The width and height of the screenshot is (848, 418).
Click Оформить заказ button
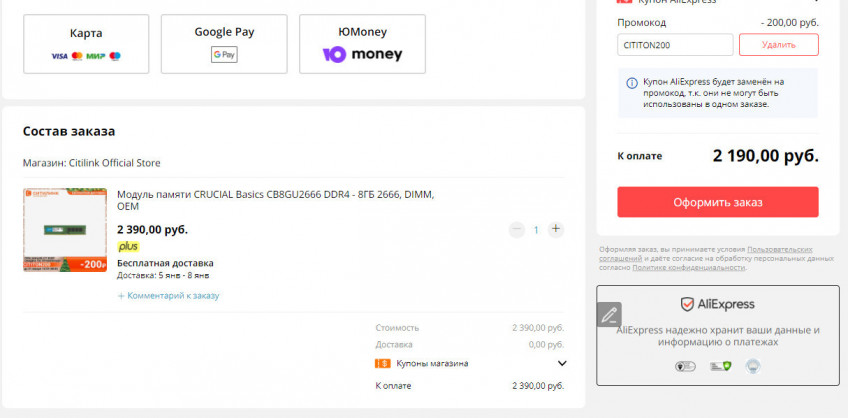pos(718,202)
